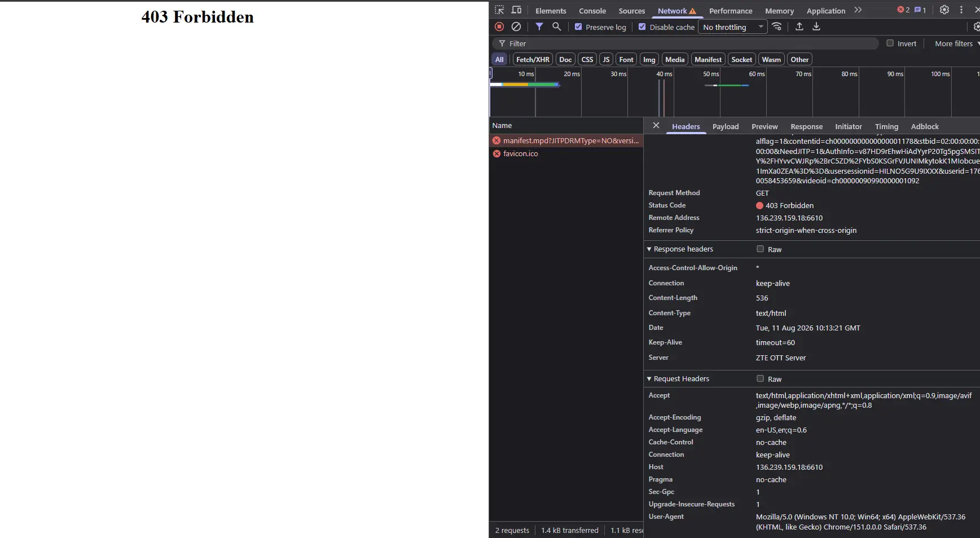Toggle Preserve log checkbox

point(578,27)
